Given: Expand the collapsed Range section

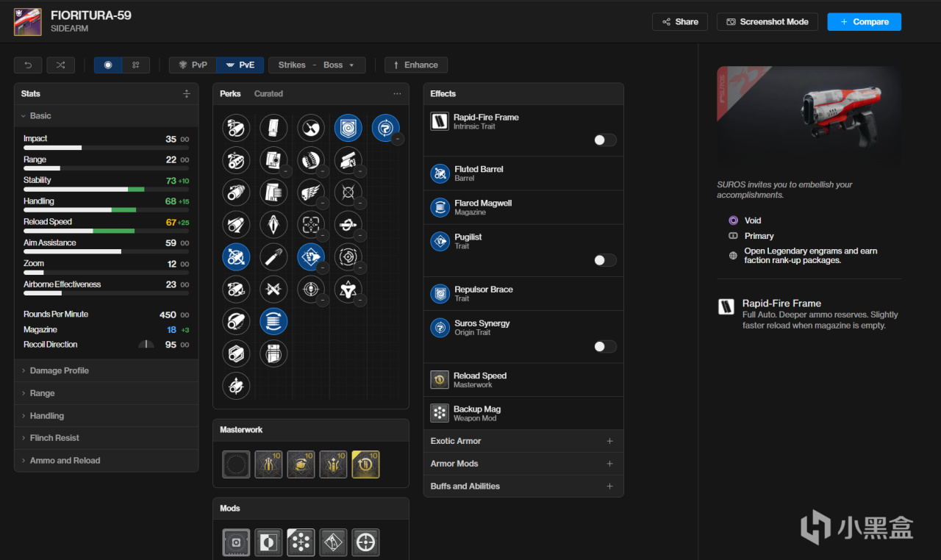Looking at the screenshot, I should click(x=107, y=393).
